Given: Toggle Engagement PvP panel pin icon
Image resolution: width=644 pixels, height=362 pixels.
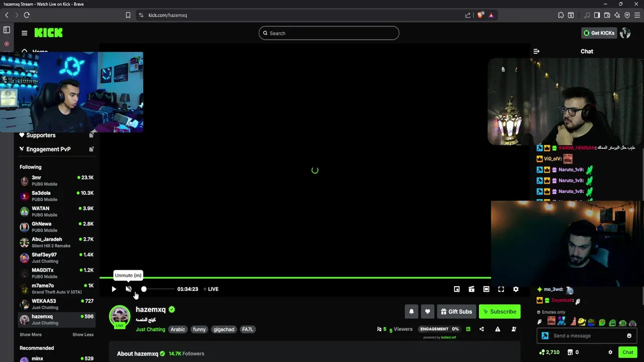Looking at the screenshot, I should [x=91, y=149].
